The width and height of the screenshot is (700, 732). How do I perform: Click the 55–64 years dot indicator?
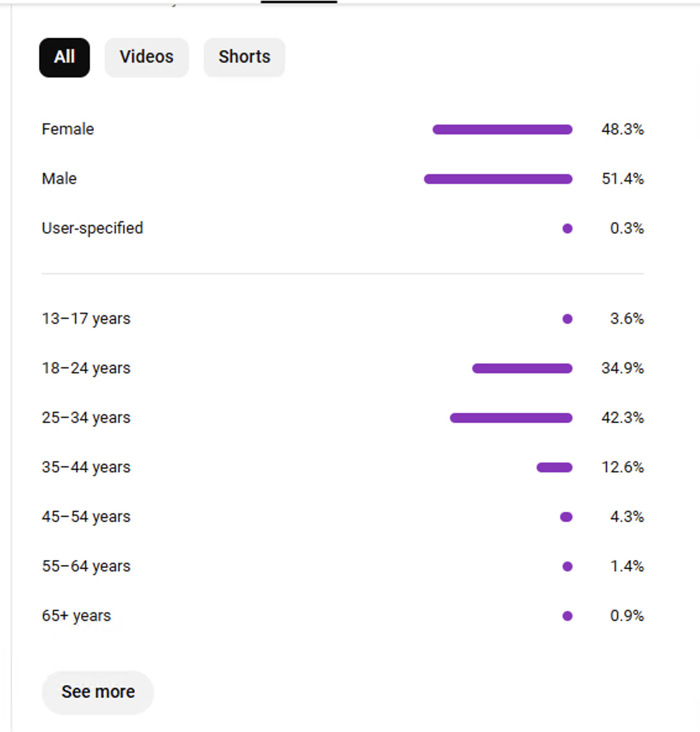point(568,566)
